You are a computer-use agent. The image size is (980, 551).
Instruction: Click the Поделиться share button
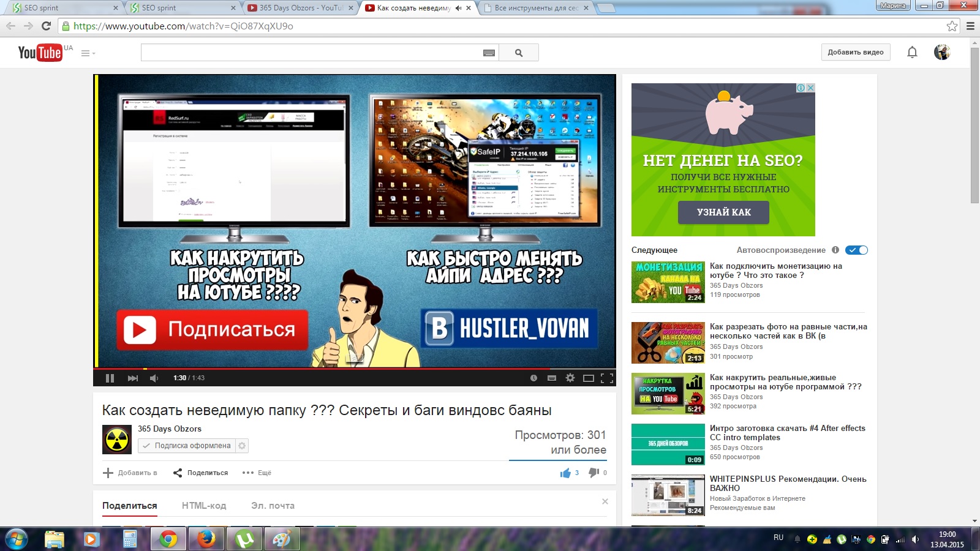(200, 473)
